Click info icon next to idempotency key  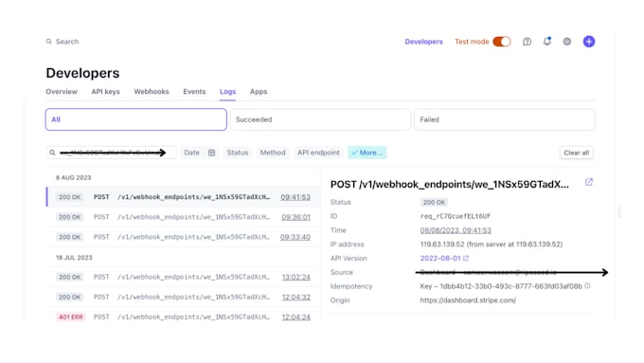point(587,285)
